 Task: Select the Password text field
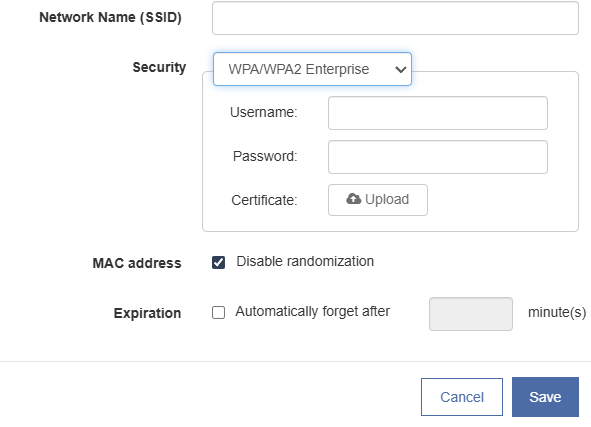(438, 157)
